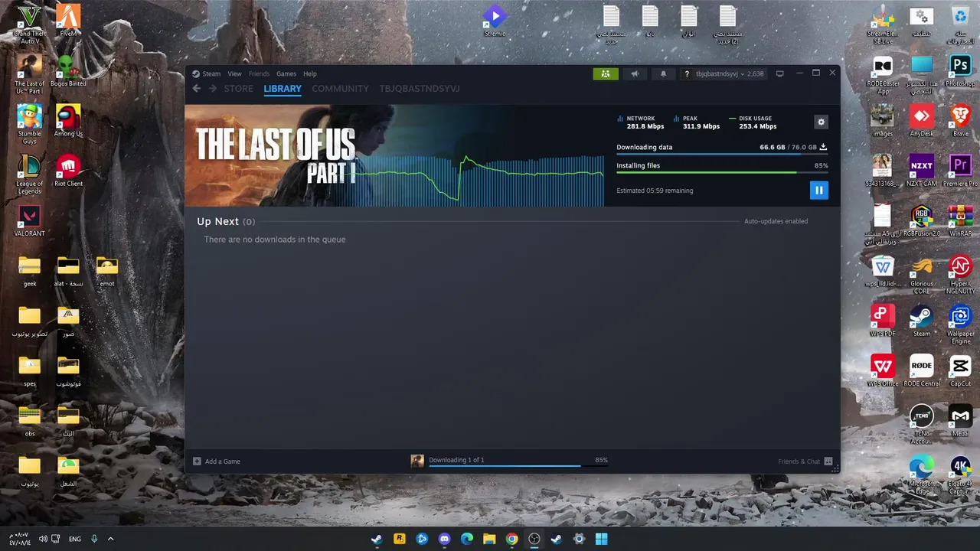Open RODE Central desktop shortcut
Viewport: 980px width, 551px height.
click(x=922, y=371)
